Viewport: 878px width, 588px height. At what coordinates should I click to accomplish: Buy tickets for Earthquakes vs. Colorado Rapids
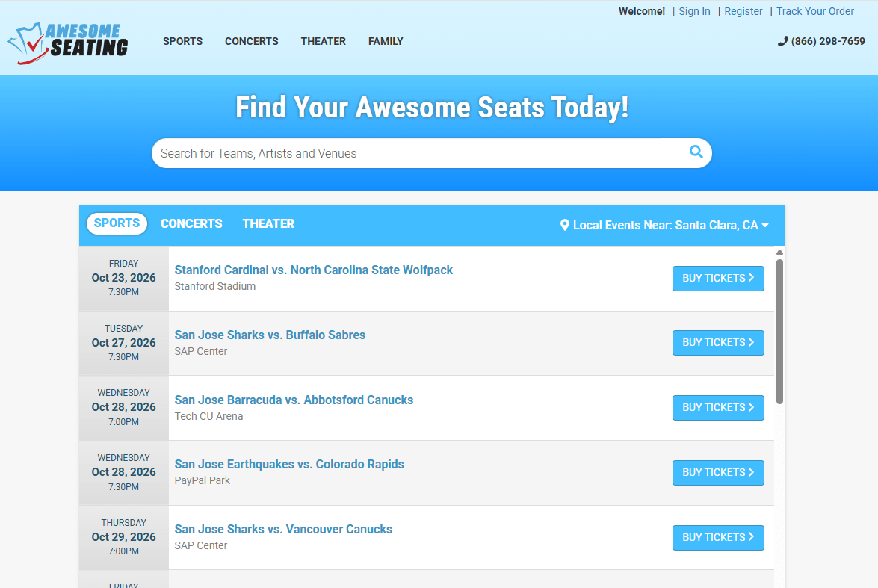click(718, 473)
